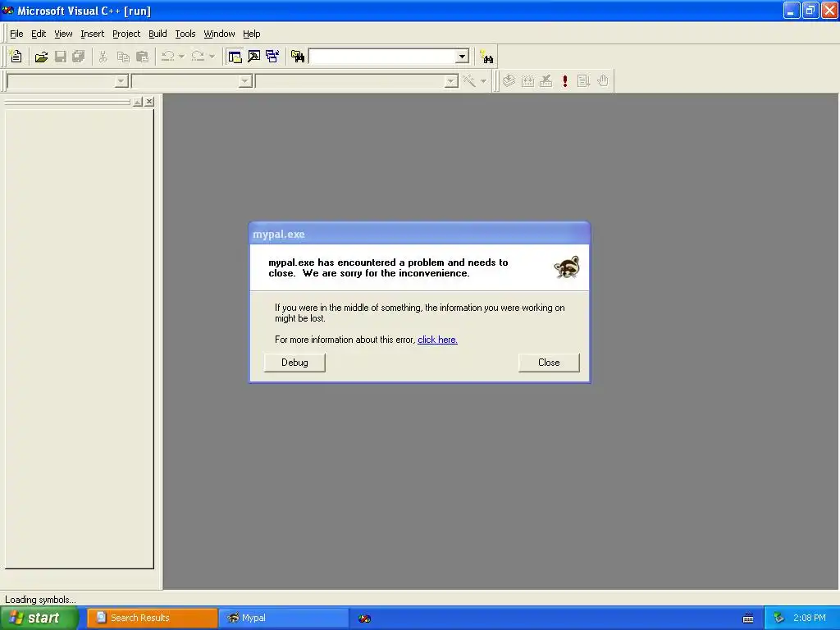Image resolution: width=840 pixels, height=630 pixels.
Task: Open the Undo history dropdown arrow
Action: click(181, 57)
